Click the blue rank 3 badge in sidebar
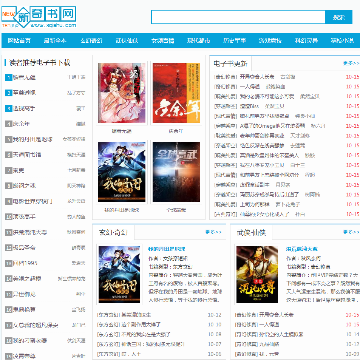 pos(8,108)
